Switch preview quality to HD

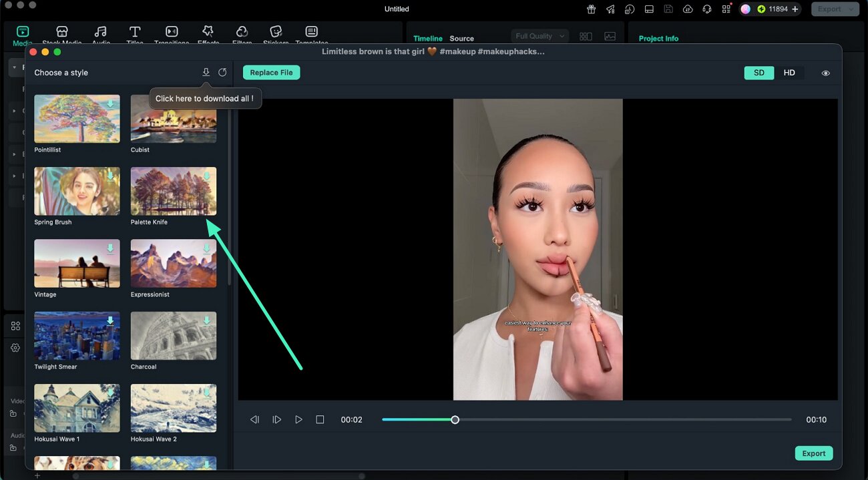pos(789,73)
